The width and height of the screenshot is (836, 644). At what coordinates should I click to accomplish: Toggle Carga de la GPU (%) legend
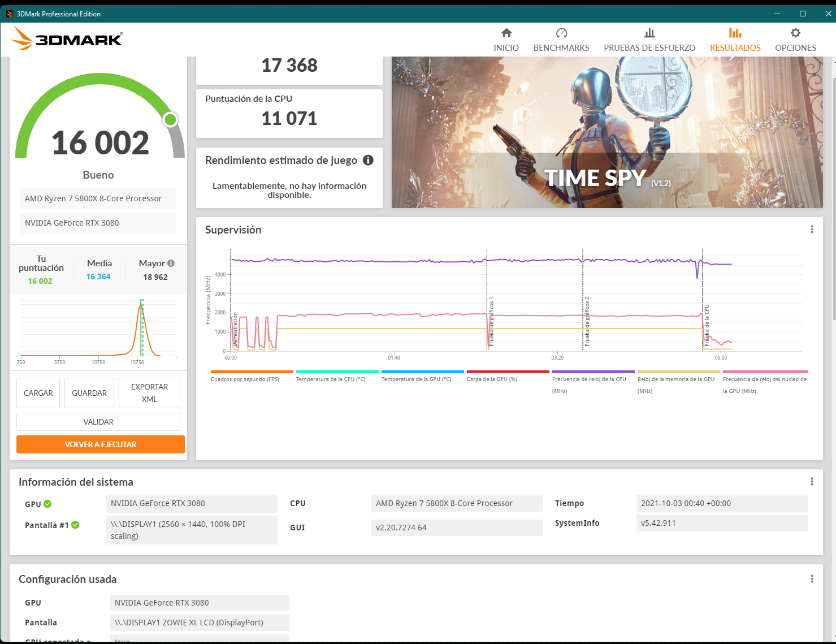(x=508, y=377)
